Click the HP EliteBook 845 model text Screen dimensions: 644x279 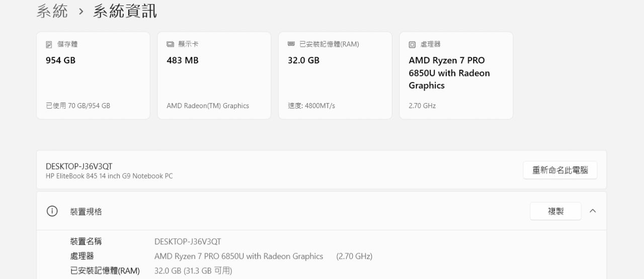109,176
